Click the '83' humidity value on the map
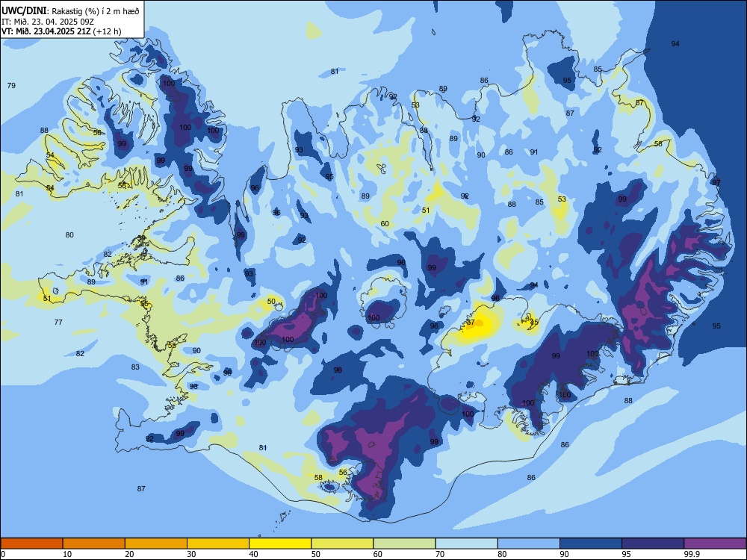 135,367
